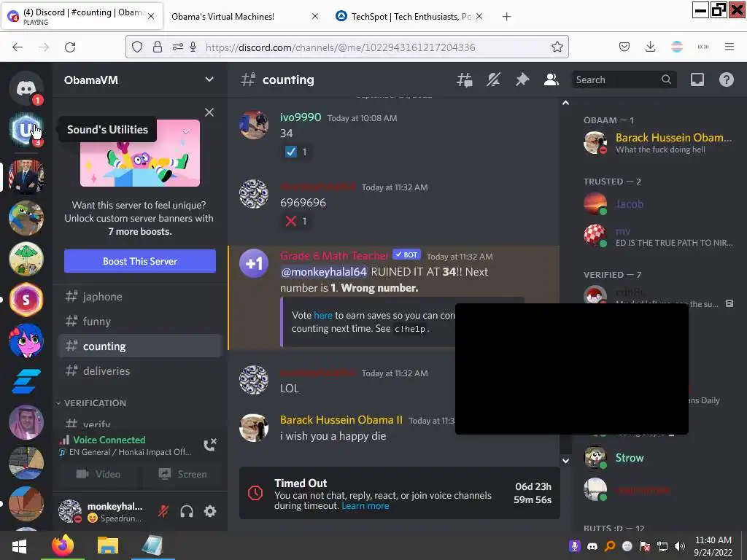Open site lock security info
747x560 pixels.
tap(158, 47)
